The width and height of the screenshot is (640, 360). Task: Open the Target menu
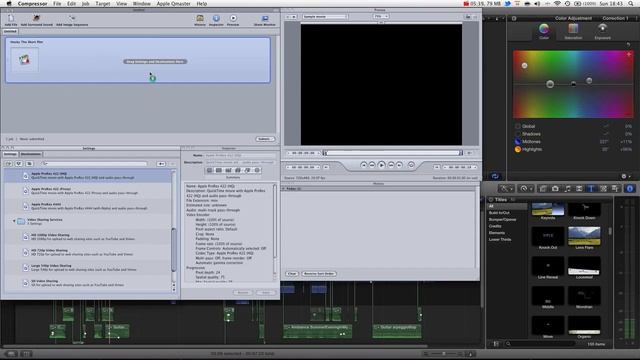[x=102, y=4]
